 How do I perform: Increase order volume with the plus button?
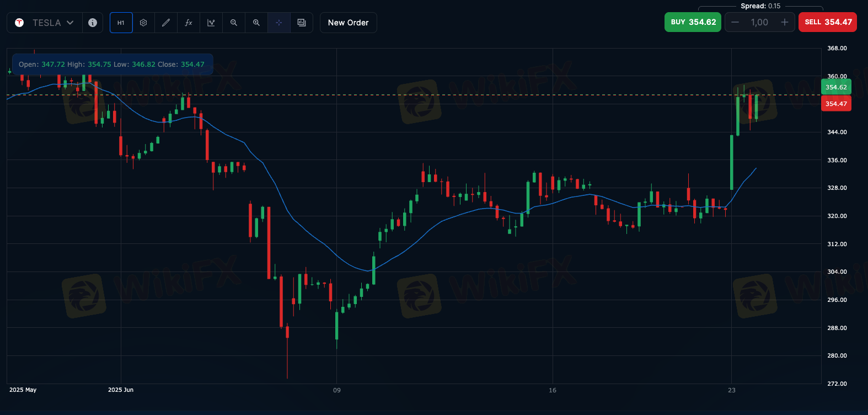click(x=785, y=22)
